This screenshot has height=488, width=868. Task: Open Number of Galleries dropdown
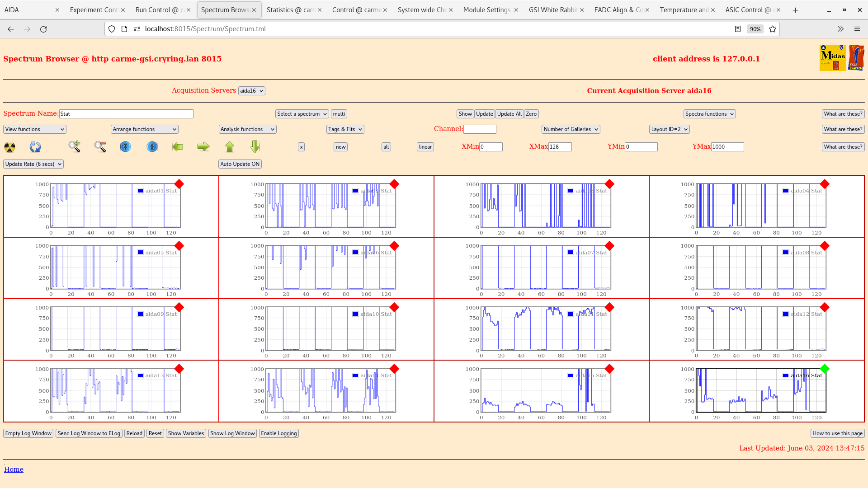571,129
